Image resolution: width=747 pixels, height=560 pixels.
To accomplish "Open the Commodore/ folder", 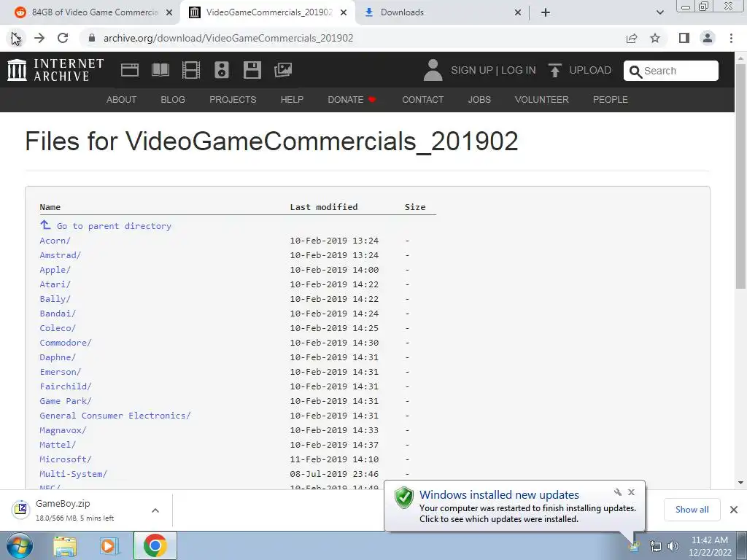I will [66, 343].
